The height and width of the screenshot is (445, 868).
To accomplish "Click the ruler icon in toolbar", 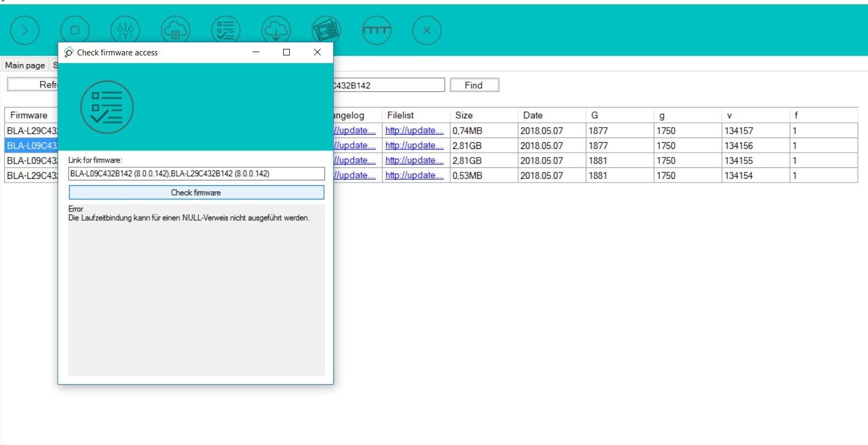I will (x=377, y=30).
